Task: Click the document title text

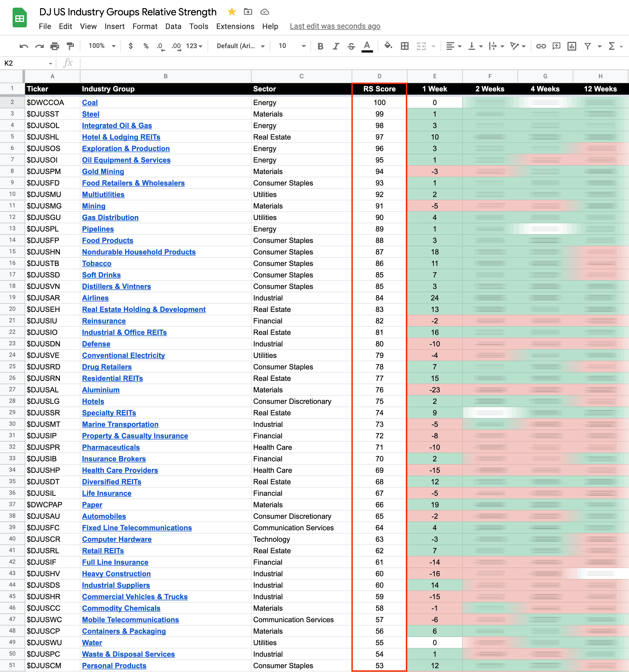Action: pos(128,12)
